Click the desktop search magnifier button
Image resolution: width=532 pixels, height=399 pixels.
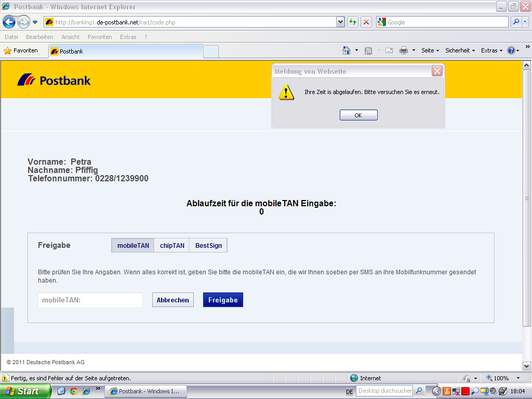(419, 391)
